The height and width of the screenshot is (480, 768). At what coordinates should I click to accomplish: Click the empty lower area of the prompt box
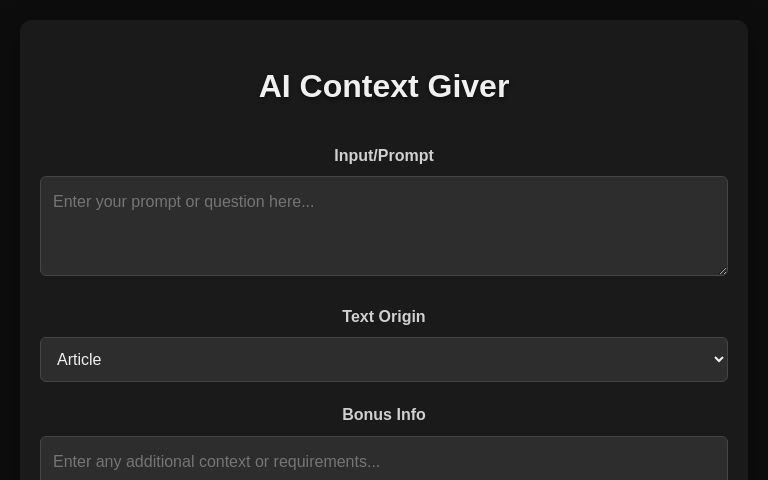click(x=384, y=257)
